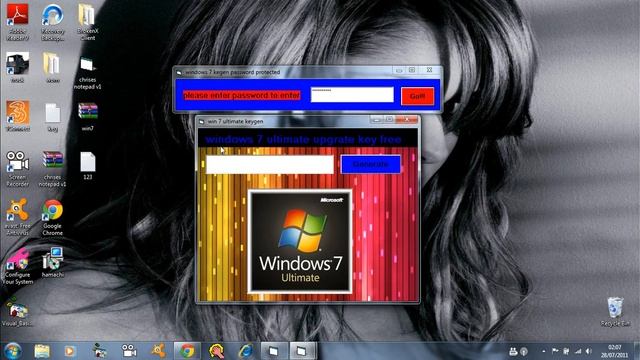Open the BrokenX Client folder
The width and height of the screenshot is (640, 360).
87,22
